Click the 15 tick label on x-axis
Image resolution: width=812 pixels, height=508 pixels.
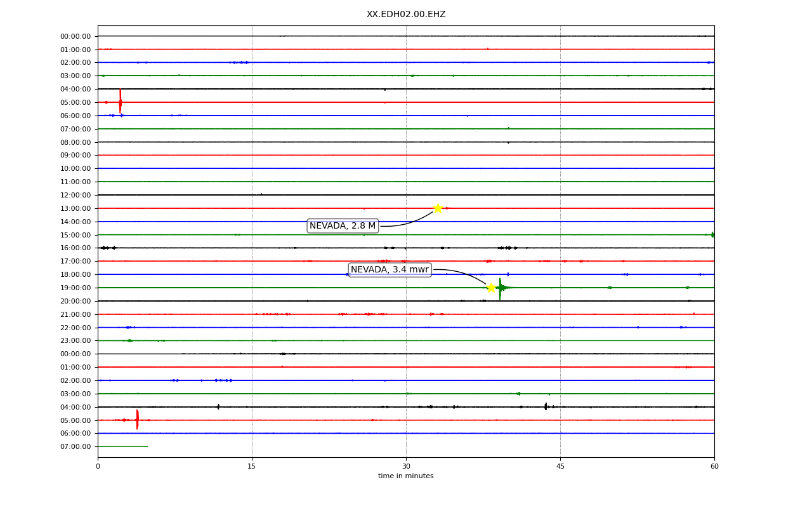(x=252, y=467)
